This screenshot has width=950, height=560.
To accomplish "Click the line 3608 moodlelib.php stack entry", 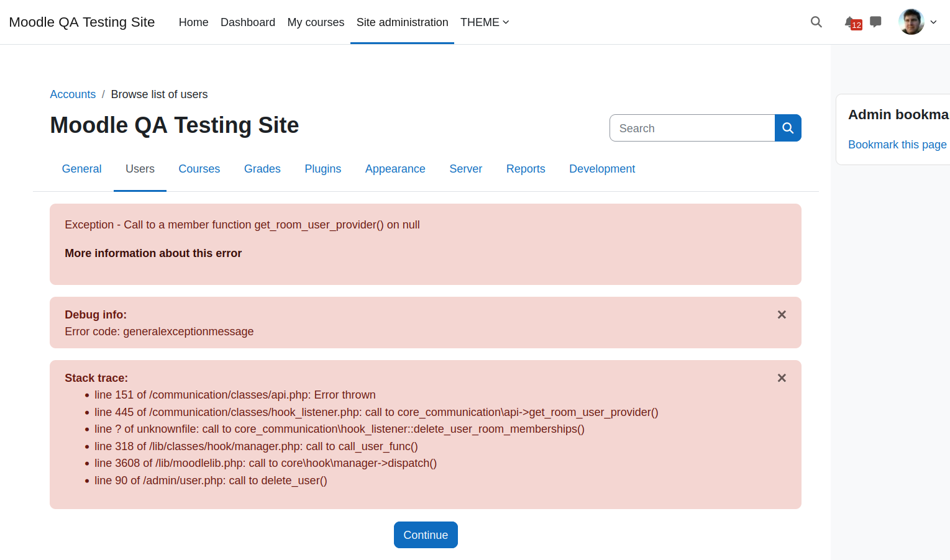I will pyautogui.click(x=265, y=463).
